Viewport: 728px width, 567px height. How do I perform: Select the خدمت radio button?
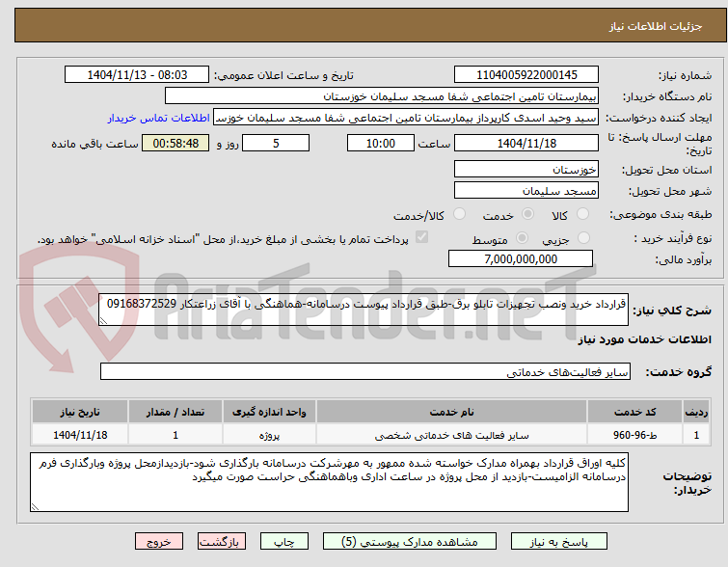[x=527, y=214]
